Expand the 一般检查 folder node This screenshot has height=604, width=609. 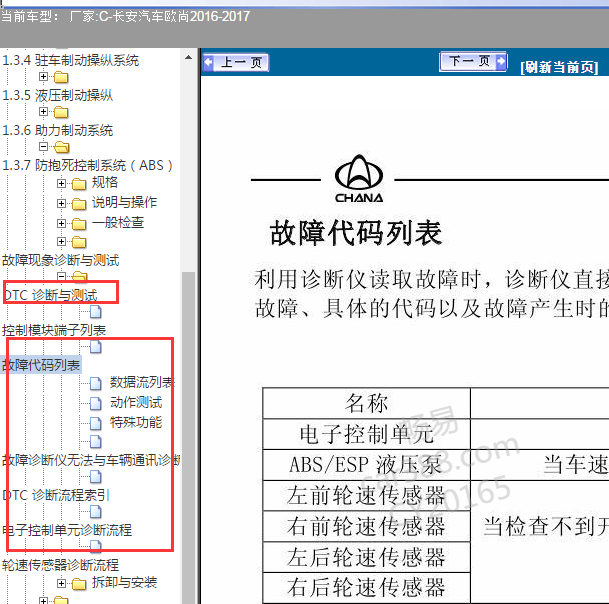61,223
